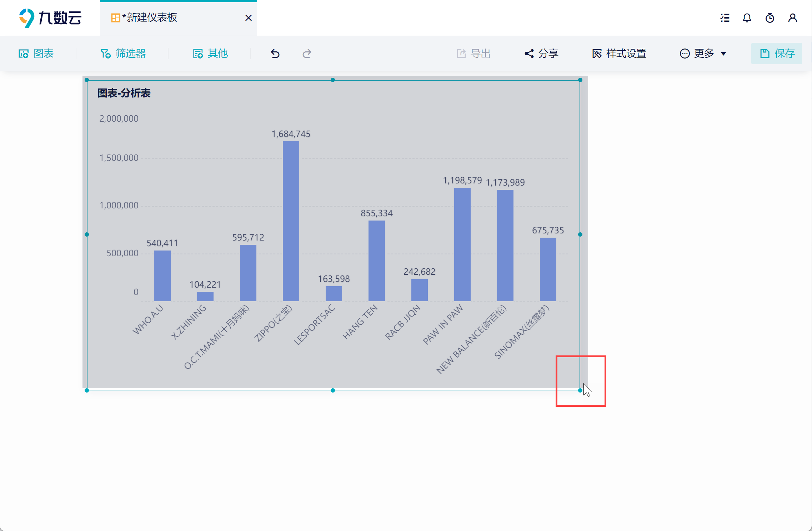Click the ZIPPO(之宝) axis label
The image size is (812, 531).
(x=273, y=324)
